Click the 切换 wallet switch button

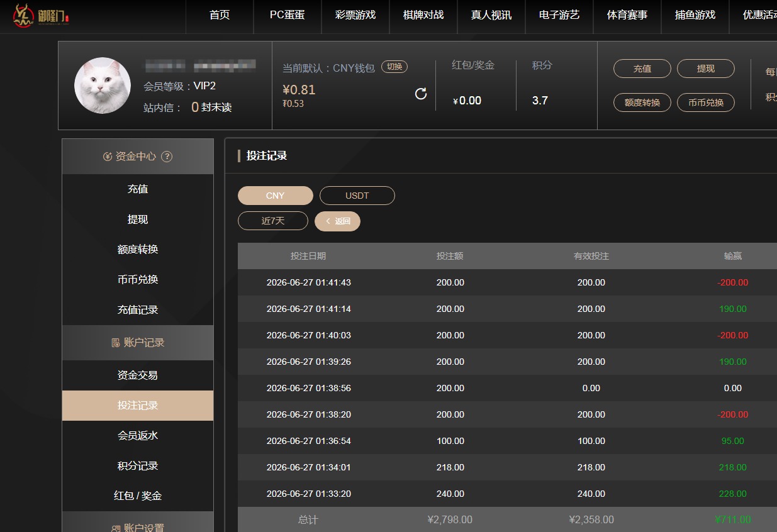click(394, 67)
